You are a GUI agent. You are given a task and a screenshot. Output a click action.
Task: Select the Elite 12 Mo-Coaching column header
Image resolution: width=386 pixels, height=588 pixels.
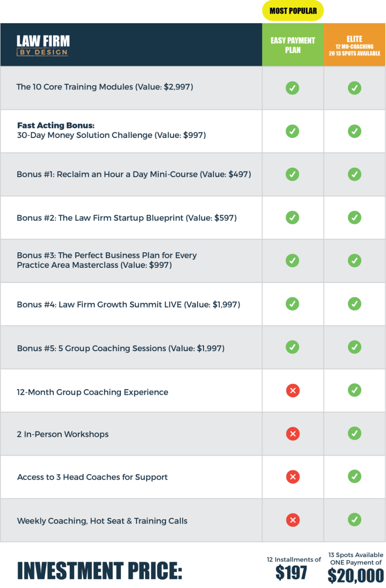tap(355, 45)
